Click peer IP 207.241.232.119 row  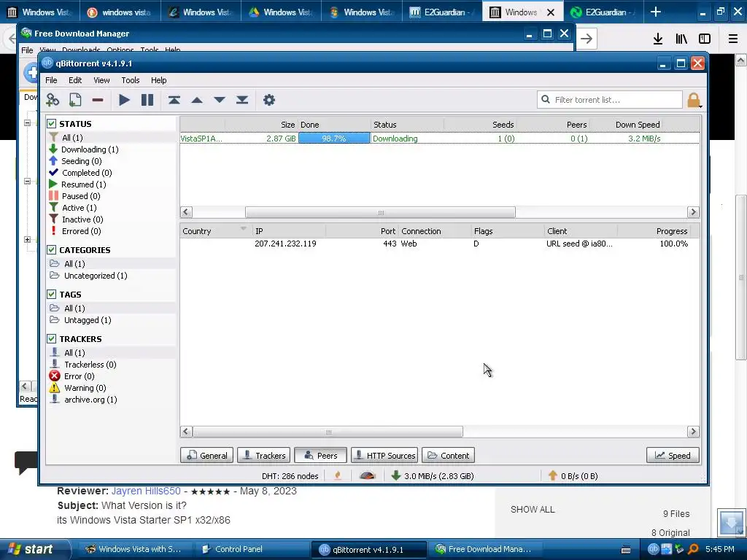(439, 244)
